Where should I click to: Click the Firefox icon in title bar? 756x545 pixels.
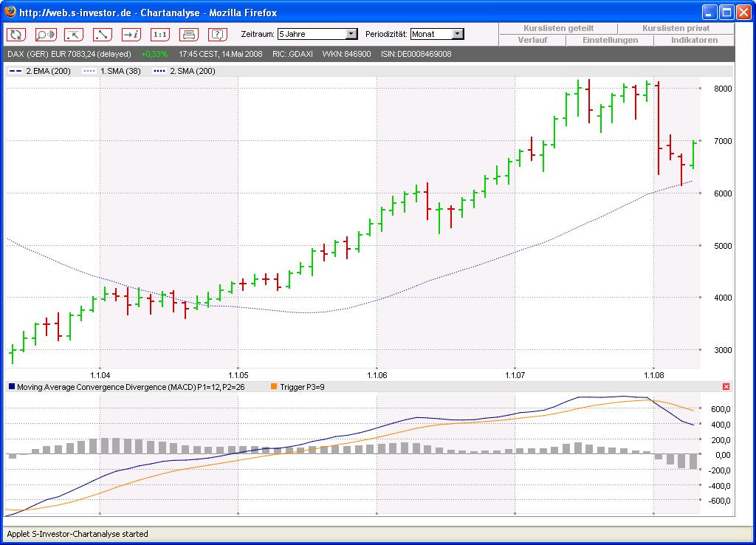tap(10, 12)
